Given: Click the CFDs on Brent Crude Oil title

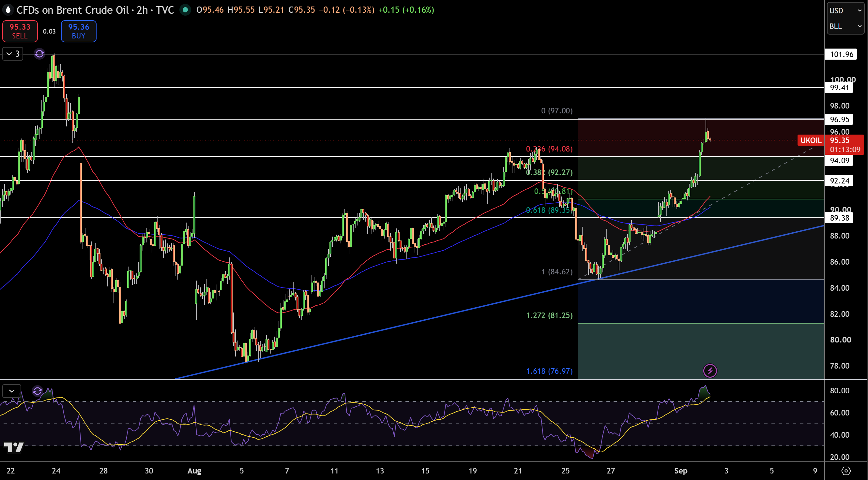Looking at the screenshot, I should 72,10.
